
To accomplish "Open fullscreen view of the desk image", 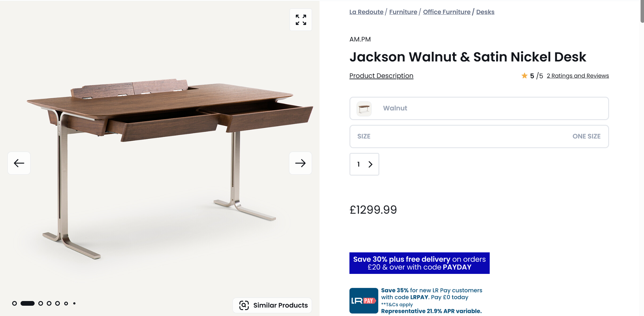I will (301, 20).
